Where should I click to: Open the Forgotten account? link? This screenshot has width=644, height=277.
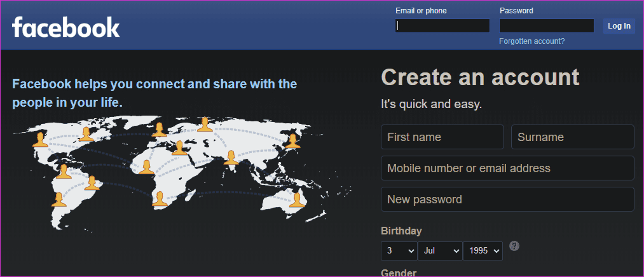[532, 41]
